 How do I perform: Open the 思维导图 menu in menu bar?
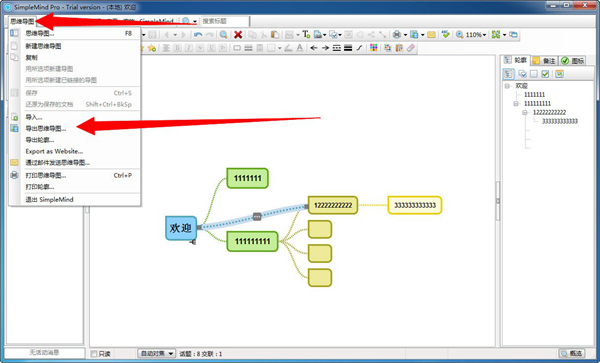(x=22, y=21)
